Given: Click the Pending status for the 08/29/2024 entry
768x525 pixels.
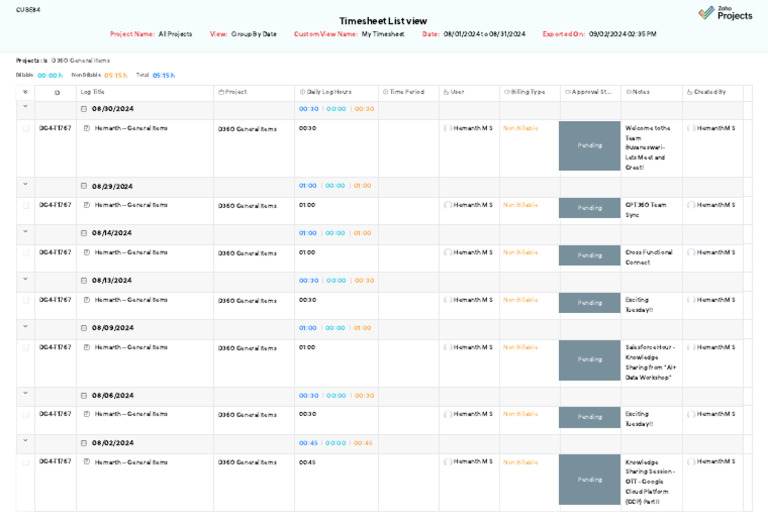Looking at the screenshot, I should (x=590, y=208).
